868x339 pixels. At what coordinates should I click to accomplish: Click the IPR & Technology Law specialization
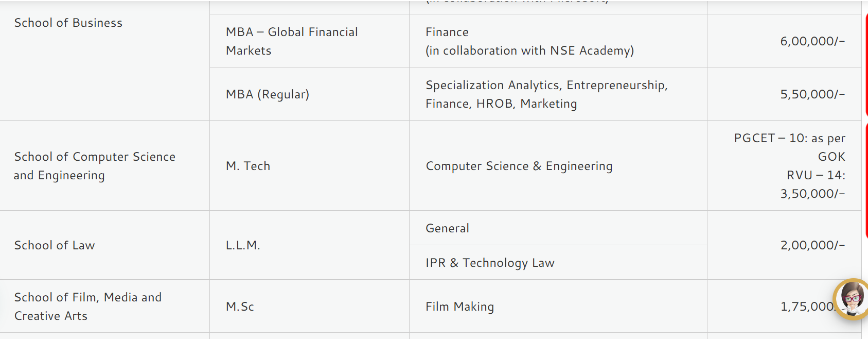point(489,262)
